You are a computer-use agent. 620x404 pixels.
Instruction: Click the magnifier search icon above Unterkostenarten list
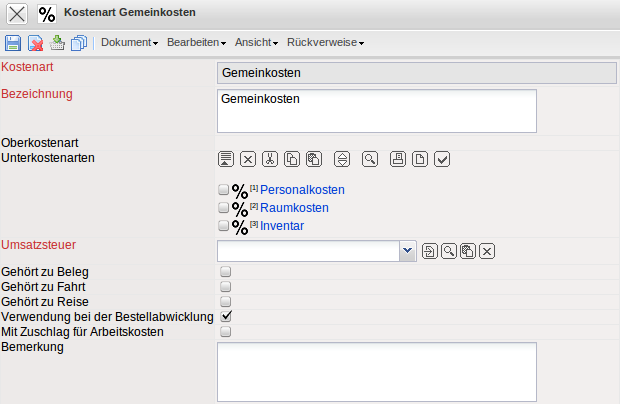[x=370, y=159]
